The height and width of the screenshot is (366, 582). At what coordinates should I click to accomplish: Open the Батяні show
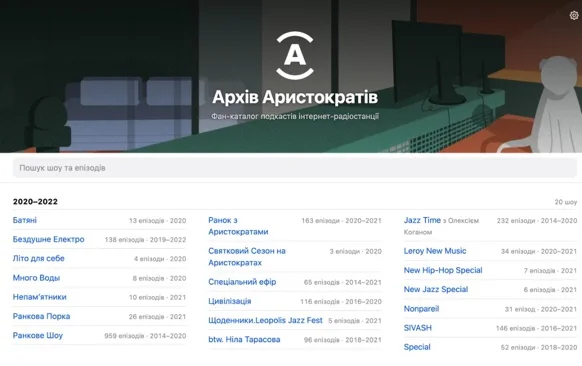coord(25,220)
